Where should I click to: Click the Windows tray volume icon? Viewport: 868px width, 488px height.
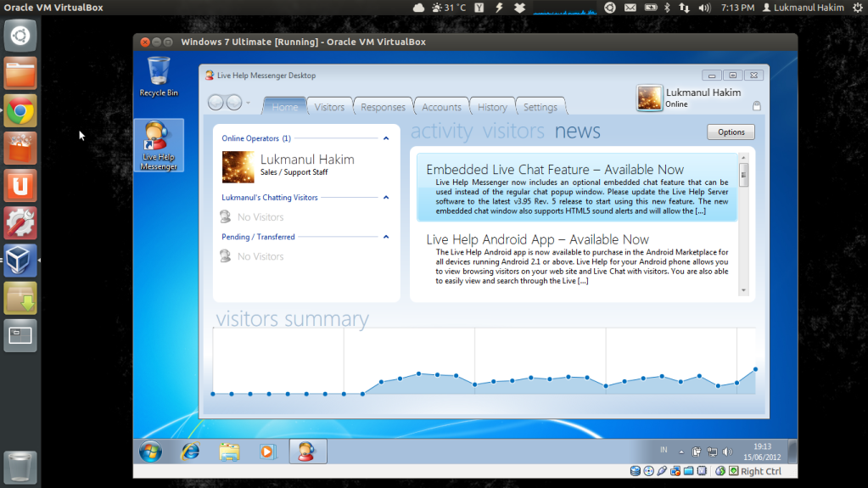pos(727,452)
